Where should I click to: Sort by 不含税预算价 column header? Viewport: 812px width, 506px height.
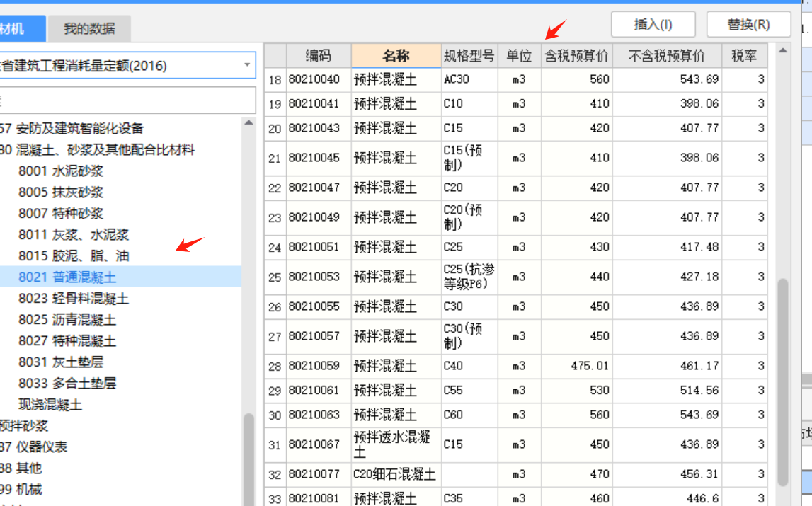[667, 55]
